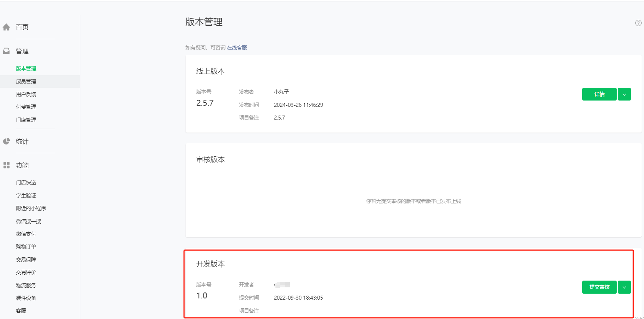Click the home icon in sidebar

point(6,27)
